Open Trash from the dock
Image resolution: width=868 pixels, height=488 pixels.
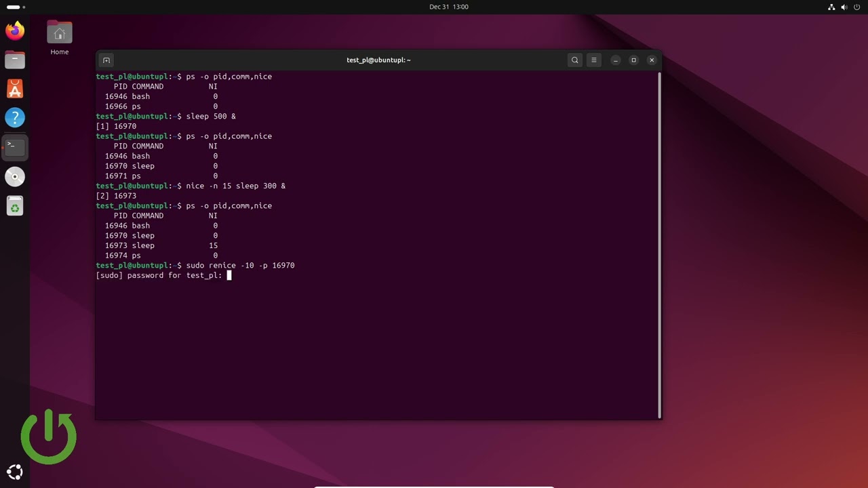[x=15, y=206]
